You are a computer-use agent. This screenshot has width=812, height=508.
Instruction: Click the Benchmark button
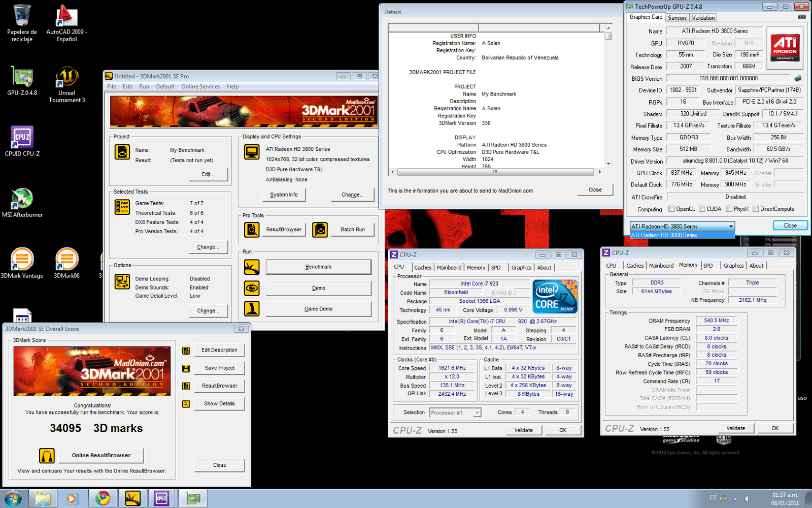coord(318,267)
